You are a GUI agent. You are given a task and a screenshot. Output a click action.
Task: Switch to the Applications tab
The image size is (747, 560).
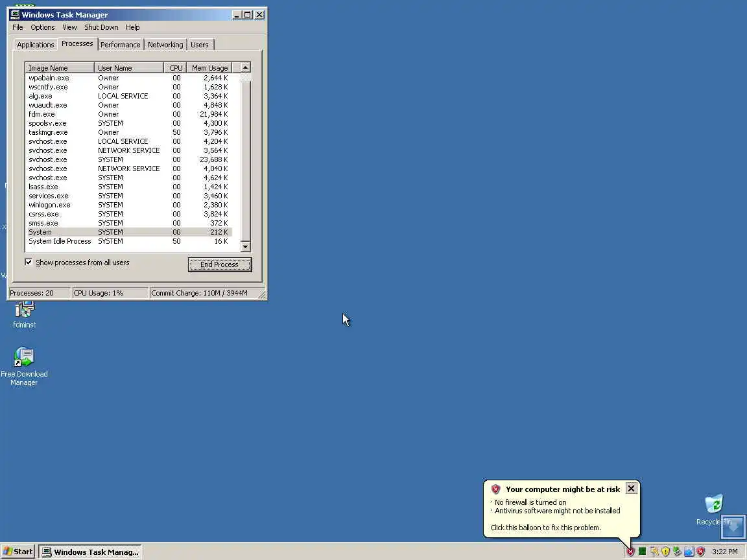tap(36, 45)
